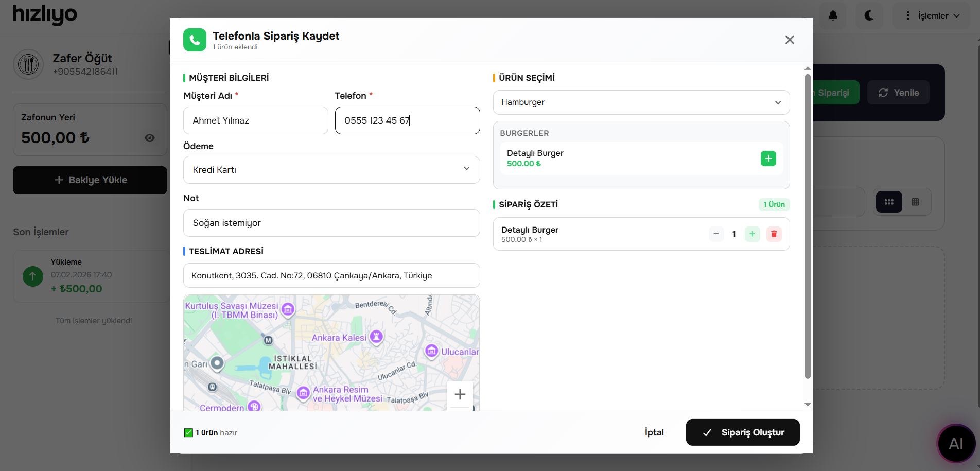Open the İşlemler menu

(x=933, y=15)
